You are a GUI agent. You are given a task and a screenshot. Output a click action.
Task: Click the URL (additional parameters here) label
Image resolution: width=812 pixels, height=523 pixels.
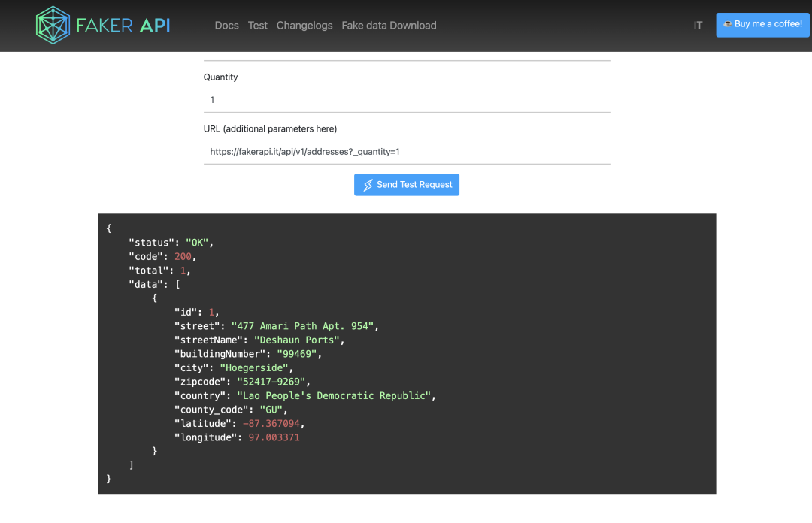point(271,129)
